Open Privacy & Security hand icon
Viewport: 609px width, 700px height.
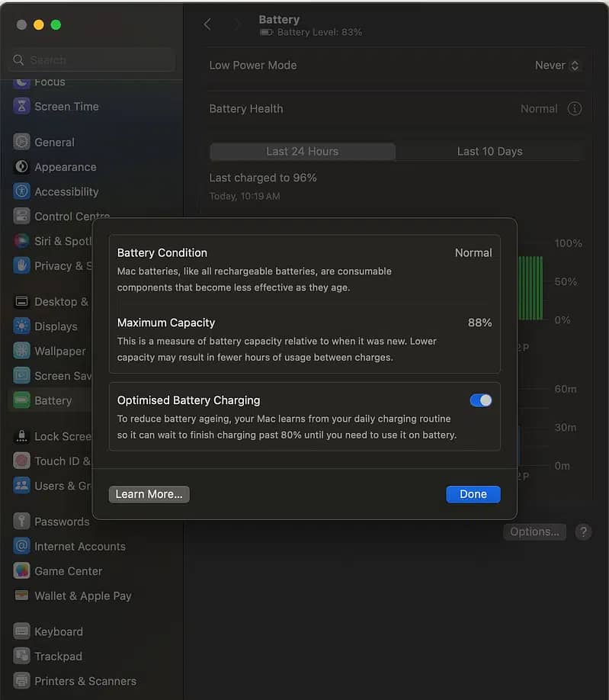pyautogui.click(x=21, y=265)
